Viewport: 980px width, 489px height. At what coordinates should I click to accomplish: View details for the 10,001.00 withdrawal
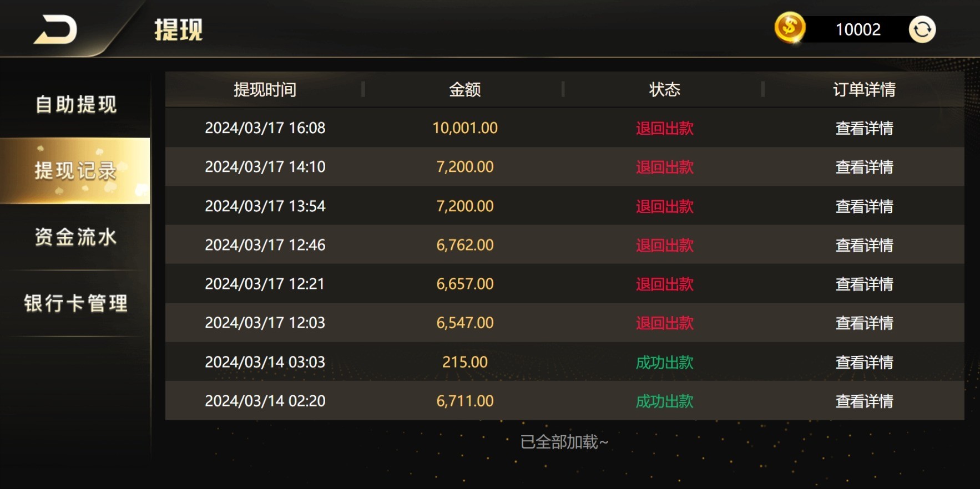[864, 128]
